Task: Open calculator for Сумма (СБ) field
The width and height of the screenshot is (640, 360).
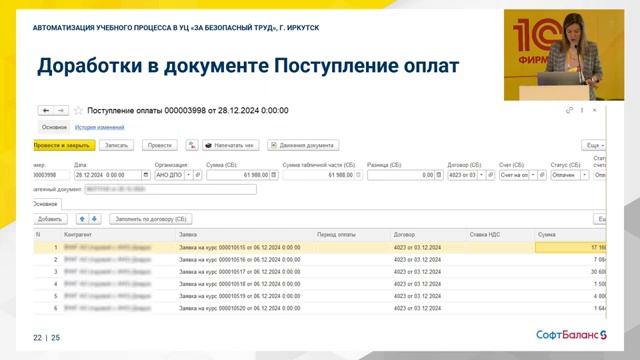Action: click(274, 175)
